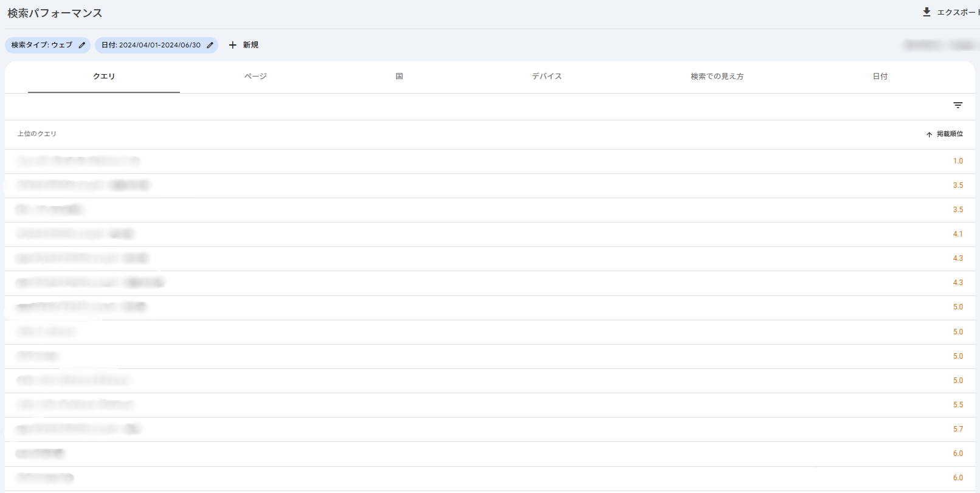
Task: Switch to the 検索での見え方 tab
Action: (717, 77)
